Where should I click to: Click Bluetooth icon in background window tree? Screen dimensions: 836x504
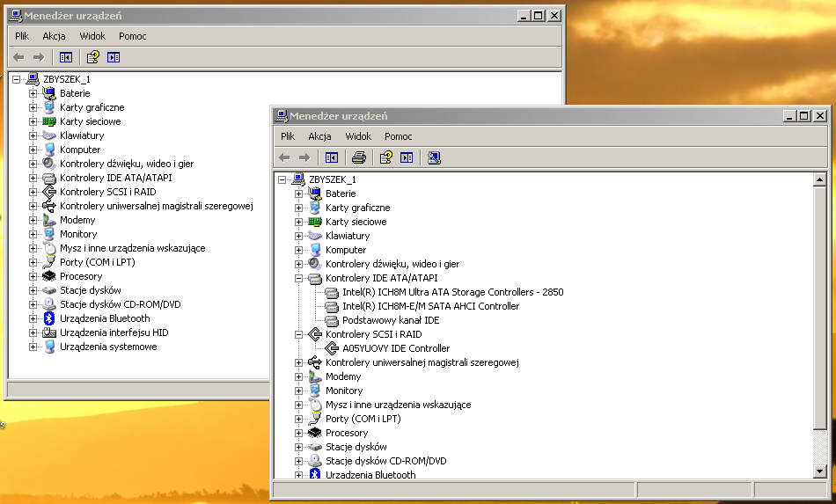(49, 318)
